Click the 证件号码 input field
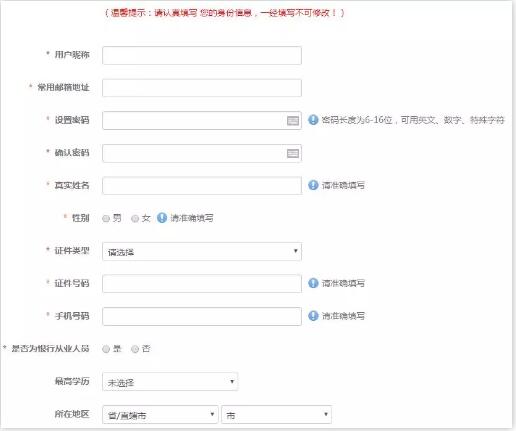This screenshot has height=431, width=516. coord(202,284)
